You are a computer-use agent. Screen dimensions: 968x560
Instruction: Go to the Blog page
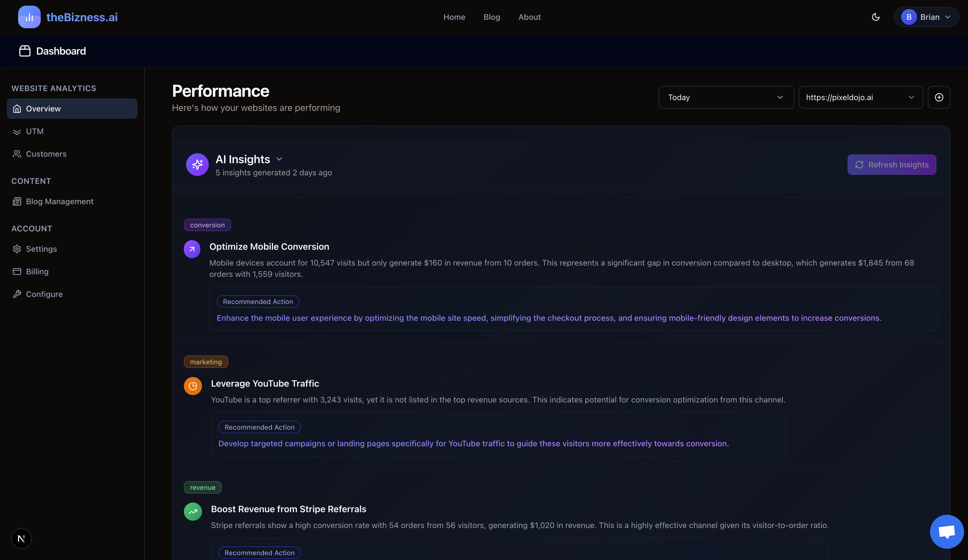[492, 17]
